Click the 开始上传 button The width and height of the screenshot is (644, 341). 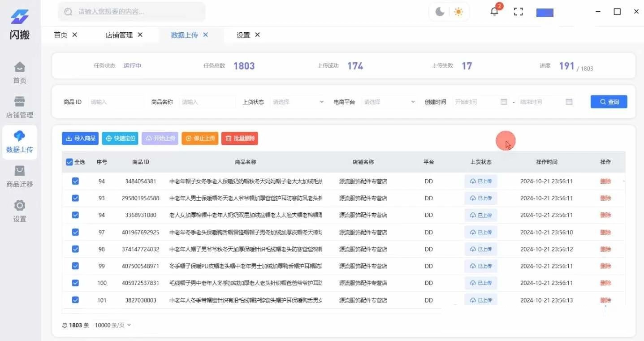(160, 138)
